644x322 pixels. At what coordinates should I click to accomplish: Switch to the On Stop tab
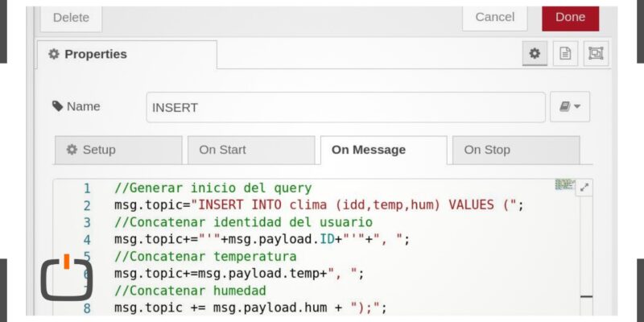(516, 150)
